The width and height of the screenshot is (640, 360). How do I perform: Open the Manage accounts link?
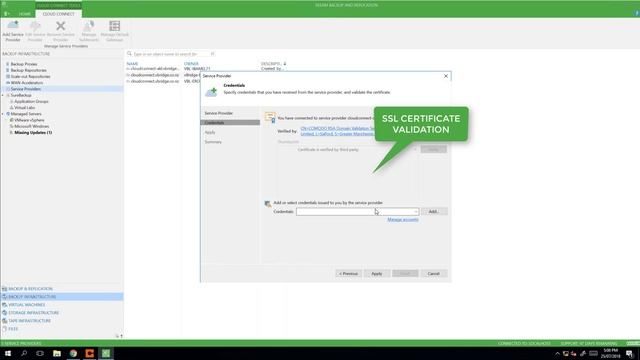[x=402, y=220]
